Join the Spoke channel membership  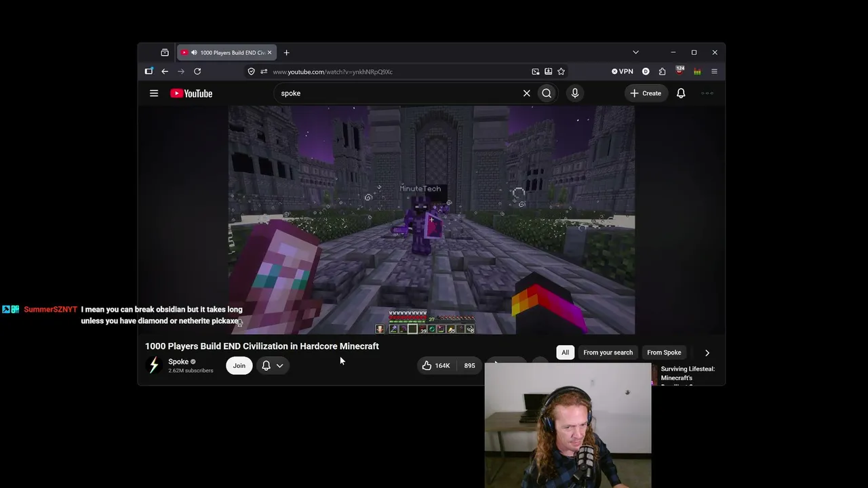(239, 366)
